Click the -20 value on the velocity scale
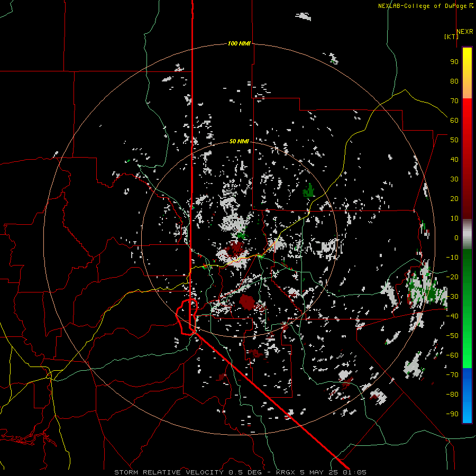The image size is (476, 476). [452, 277]
